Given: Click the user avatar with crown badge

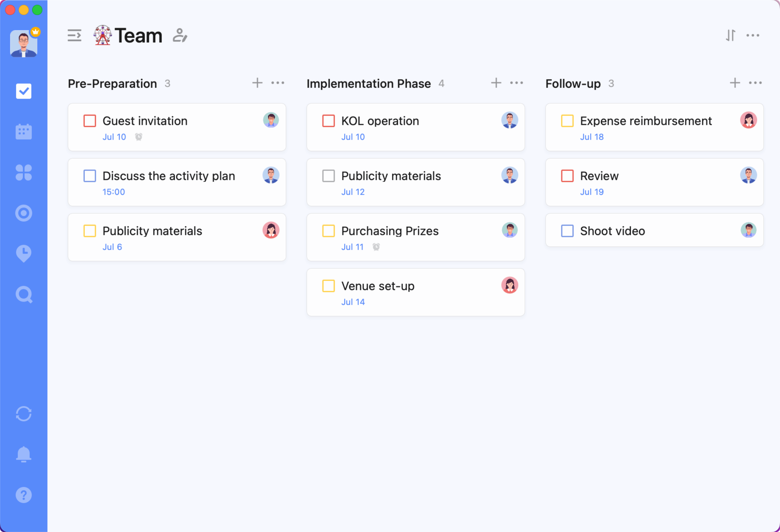Looking at the screenshot, I should [24, 43].
